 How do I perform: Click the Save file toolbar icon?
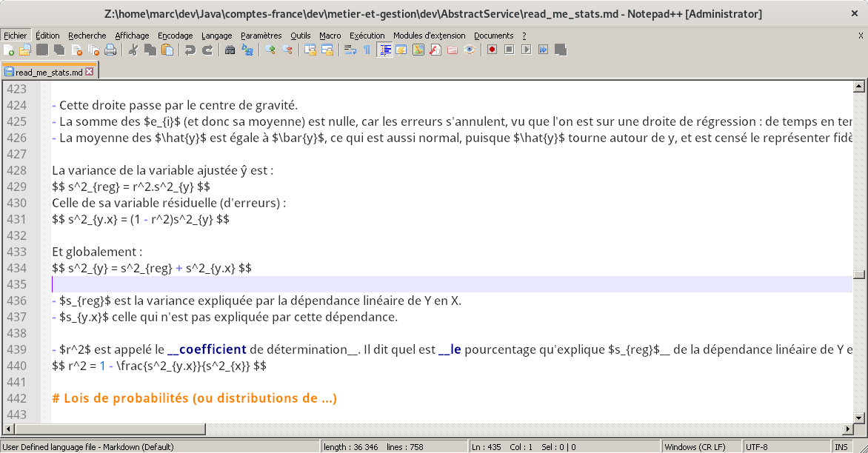point(42,50)
